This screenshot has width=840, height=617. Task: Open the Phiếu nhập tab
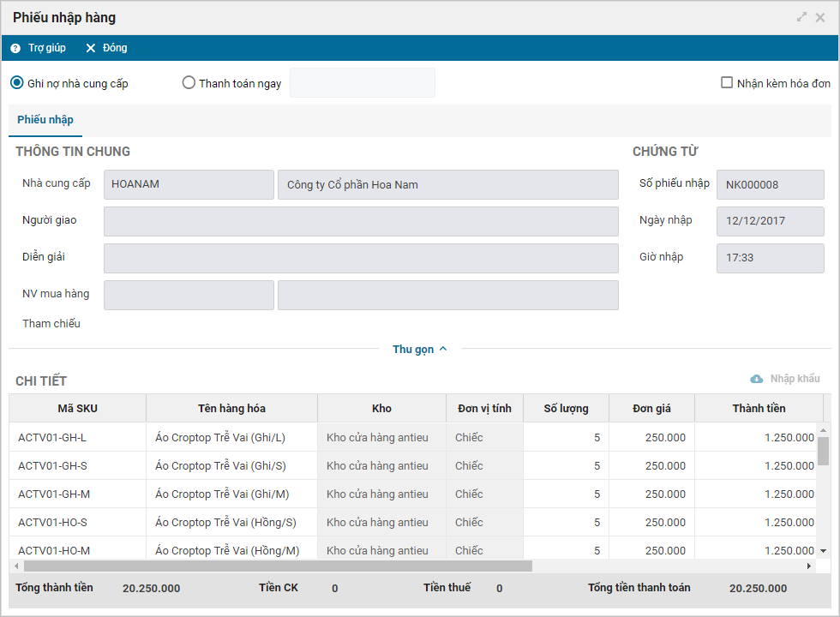pos(45,120)
